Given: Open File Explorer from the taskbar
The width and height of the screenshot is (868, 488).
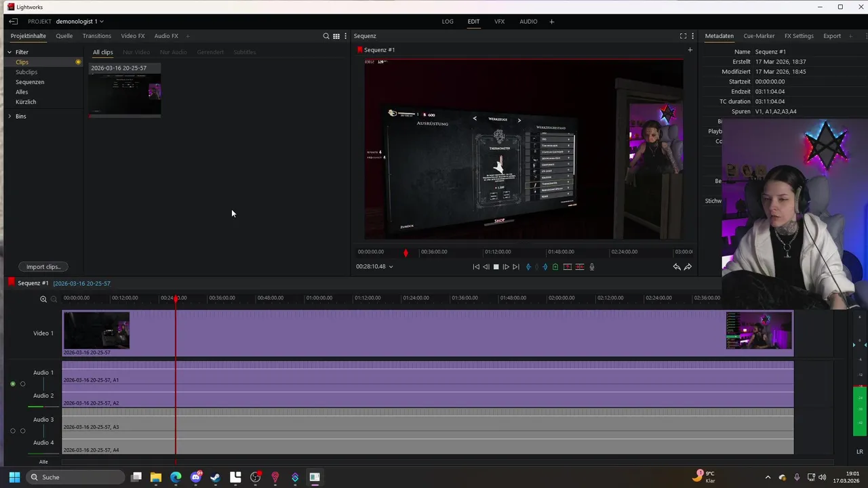Looking at the screenshot, I should 156,477.
